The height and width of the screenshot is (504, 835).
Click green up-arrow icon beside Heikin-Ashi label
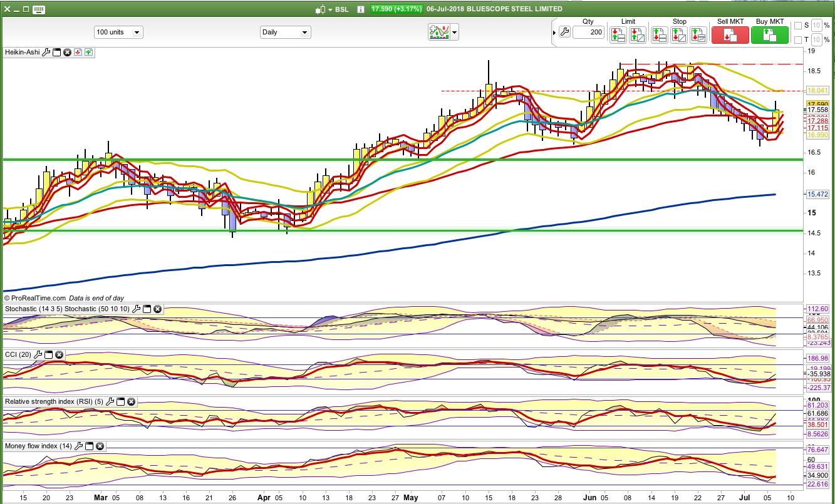click(x=89, y=53)
